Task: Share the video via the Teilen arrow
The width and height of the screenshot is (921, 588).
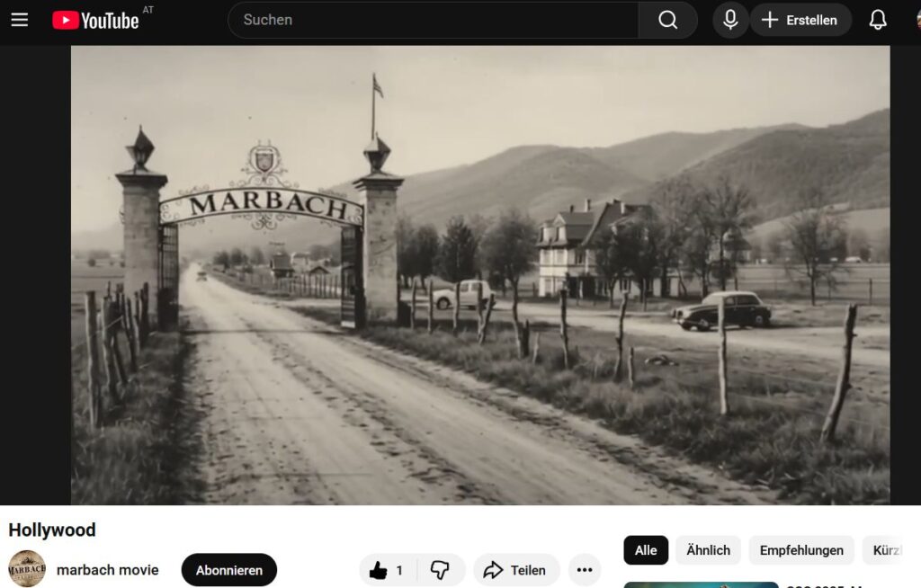Action: tap(516, 570)
